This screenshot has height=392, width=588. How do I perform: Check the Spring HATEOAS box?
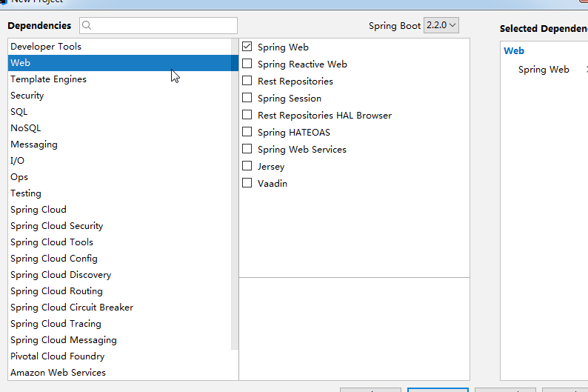pos(247,132)
